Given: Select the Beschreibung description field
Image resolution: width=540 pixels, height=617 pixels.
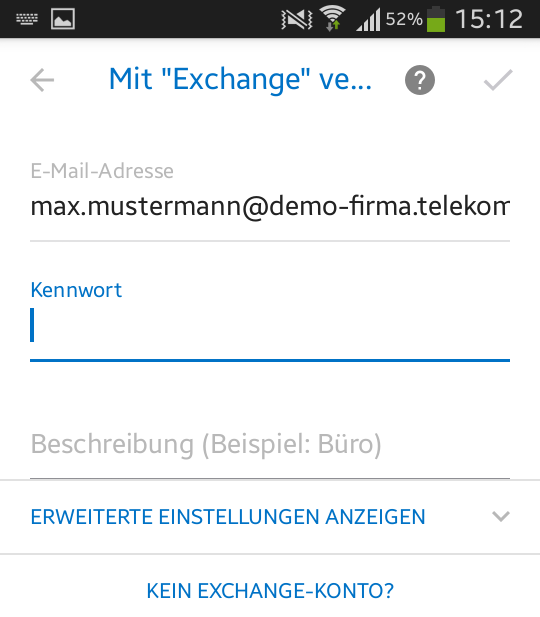Looking at the screenshot, I should click(270, 444).
